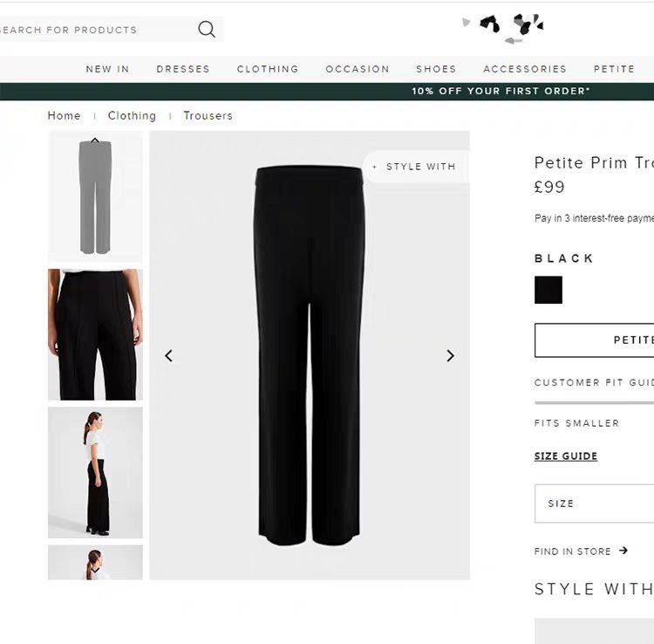The image size is (654, 644).
Task: Click the thumbnail list up chevron
Action: pos(95,140)
